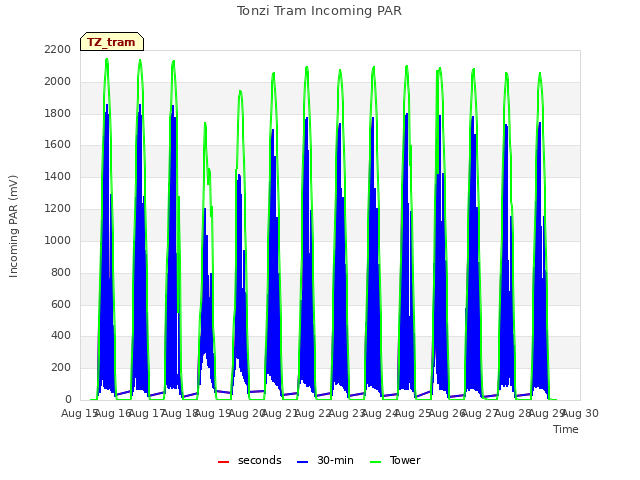Click the 'Tower' legend label
The image size is (640, 480).
(x=405, y=460)
